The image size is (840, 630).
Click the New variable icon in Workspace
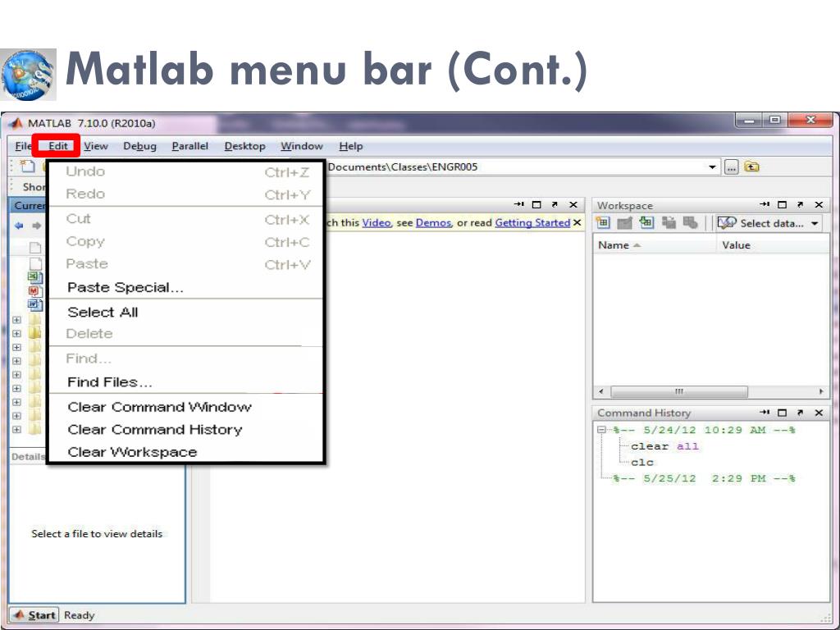click(603, 223)
